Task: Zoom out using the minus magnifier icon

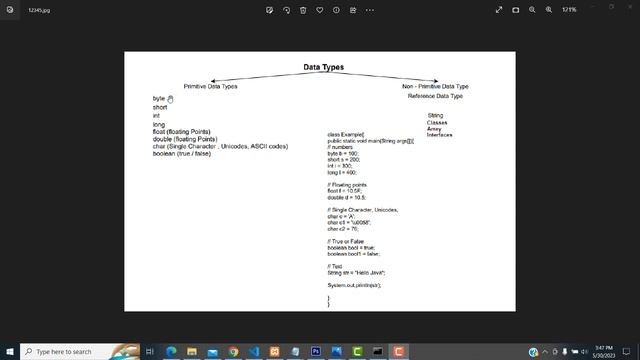Action: pos(532,10)
